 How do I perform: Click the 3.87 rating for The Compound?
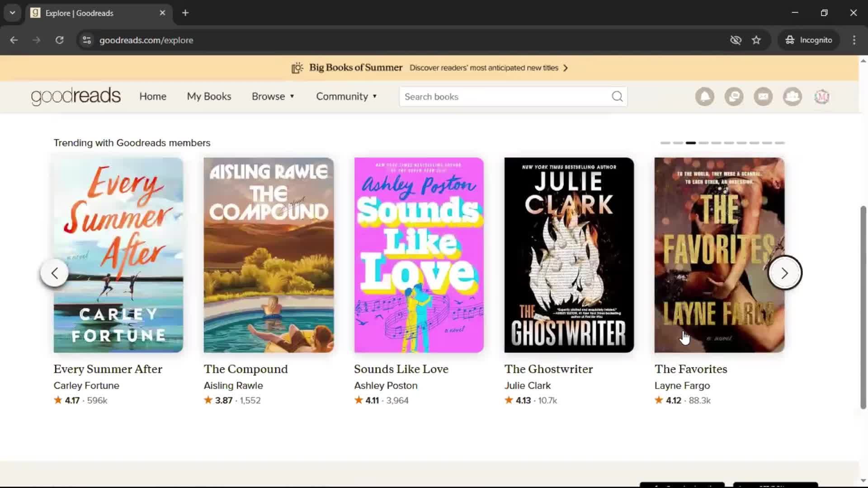(x=223, y=400)
